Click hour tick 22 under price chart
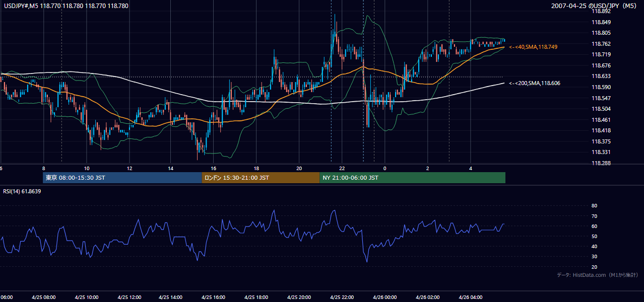This screenshot has height=302, width=644. [342, 168]
